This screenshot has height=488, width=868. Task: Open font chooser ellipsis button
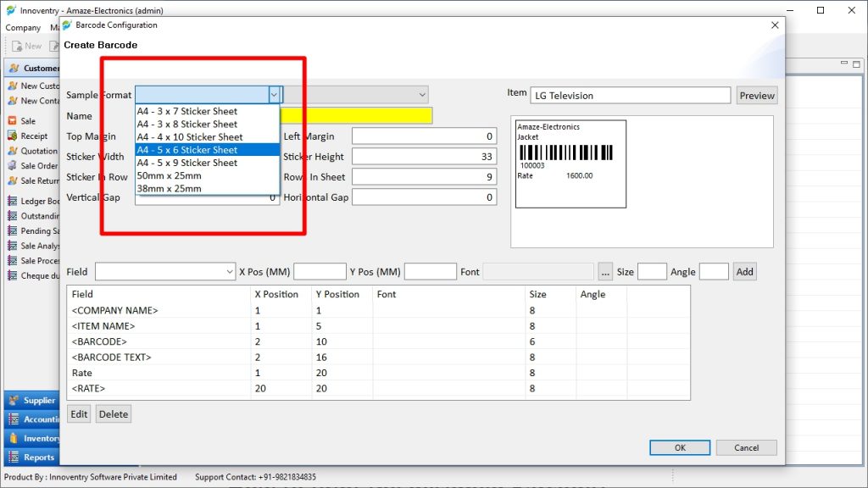pyautogui.click(x=605, y=272)
